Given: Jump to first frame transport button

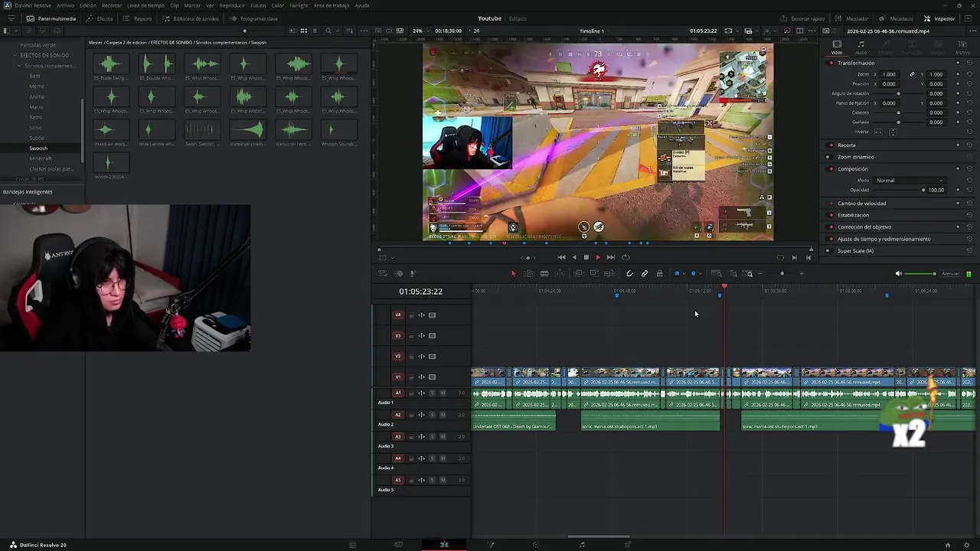Looking at the screenshot, I should point(561,257).
